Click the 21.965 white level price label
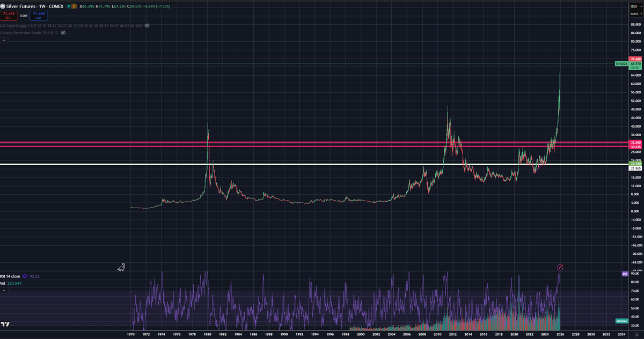This screenshot has width=644, height=339. pos(635,168)
